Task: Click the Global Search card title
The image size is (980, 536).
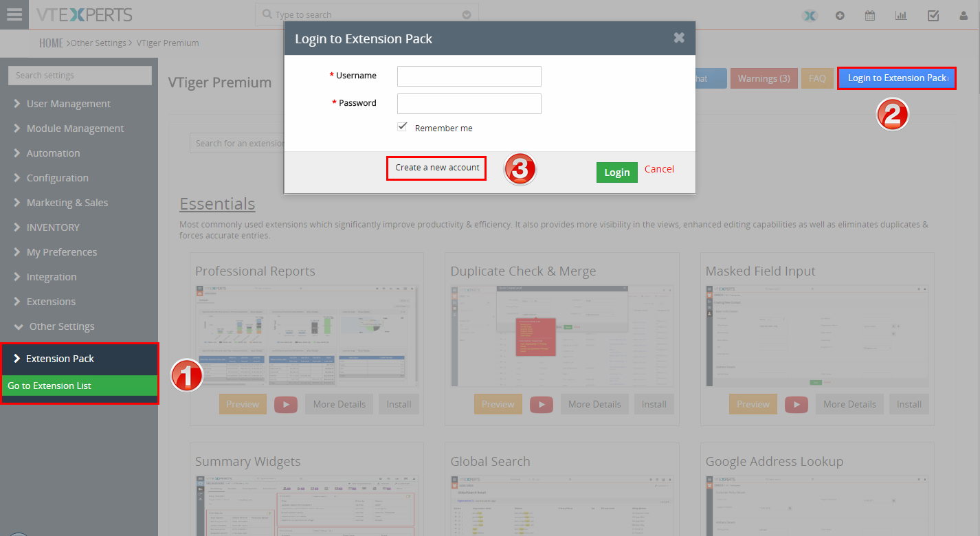Action: pyautogui.click(x=491, y=461)
